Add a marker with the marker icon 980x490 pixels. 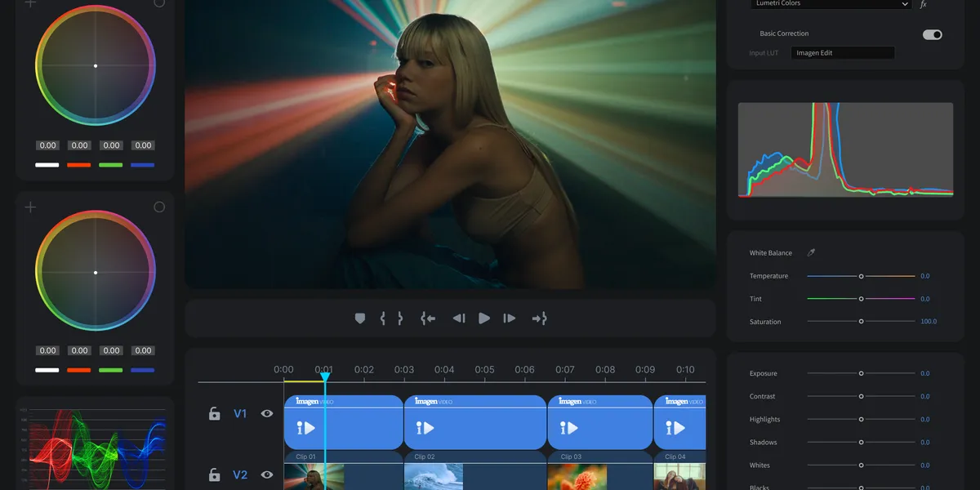(x=360, y=318)
